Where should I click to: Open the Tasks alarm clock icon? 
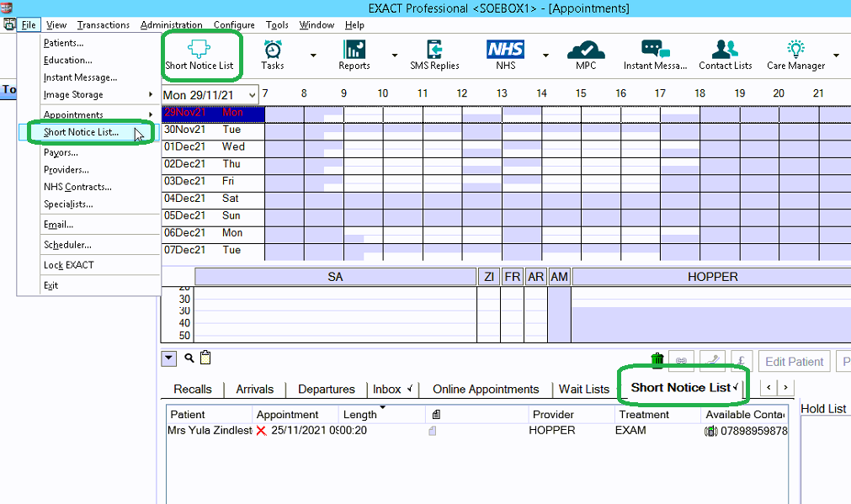273,55
